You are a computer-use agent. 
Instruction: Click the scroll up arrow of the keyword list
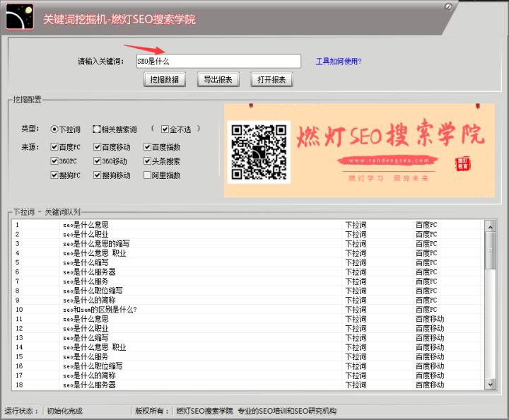click(490, 226)
